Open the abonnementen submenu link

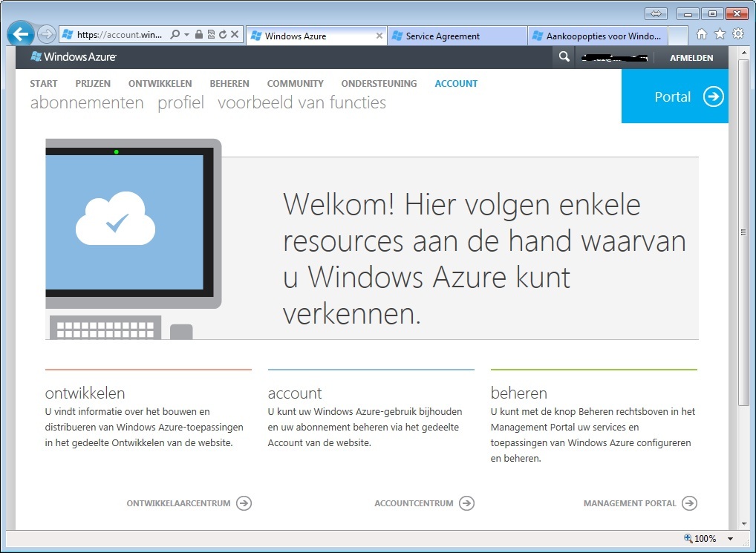click(87, 103)
